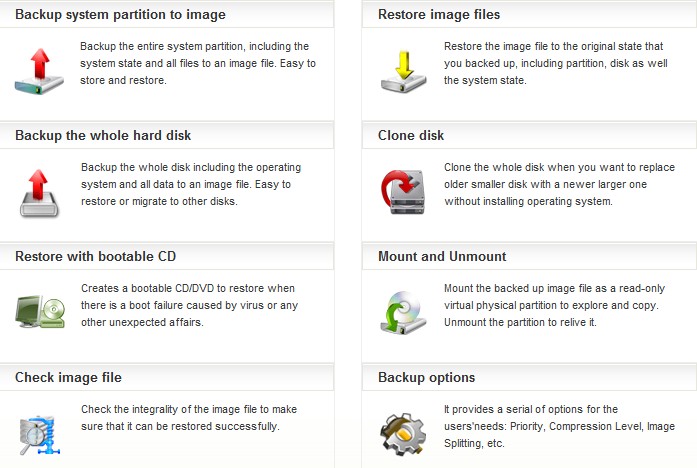Click the description about creating bootable CD/DVD
The width and height of the screenshot is (697, 468).
point(189,305)
